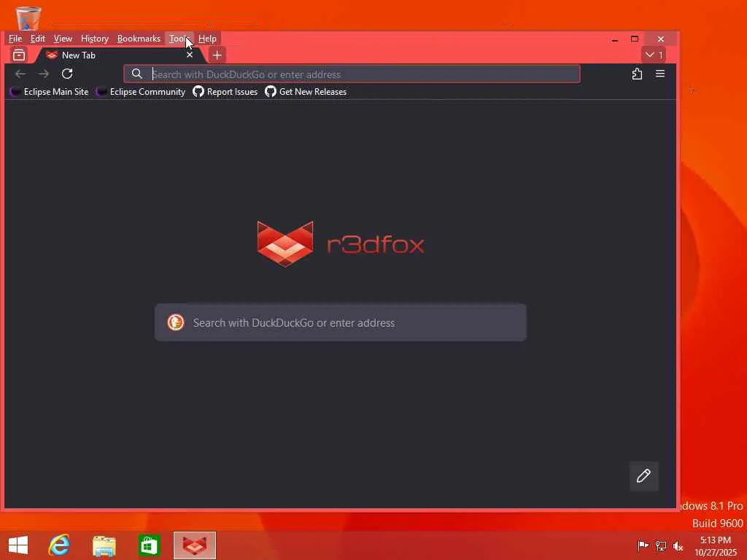Launch Internet Explorer from taskbar

59,545
